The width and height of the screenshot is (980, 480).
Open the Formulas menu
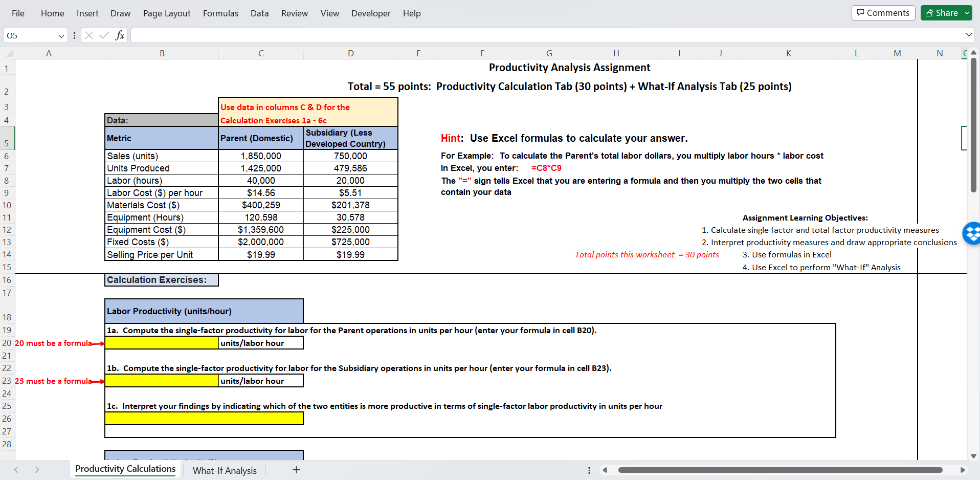click(220, 13)
